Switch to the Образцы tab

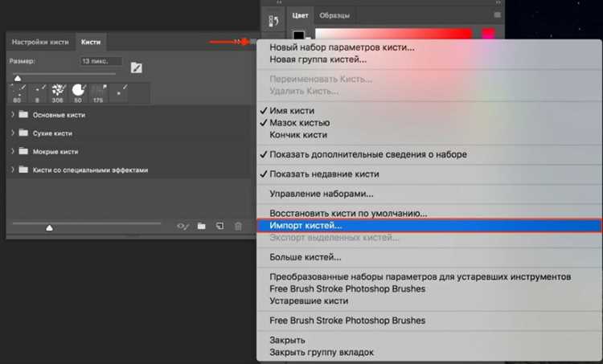tap(334, 15)
